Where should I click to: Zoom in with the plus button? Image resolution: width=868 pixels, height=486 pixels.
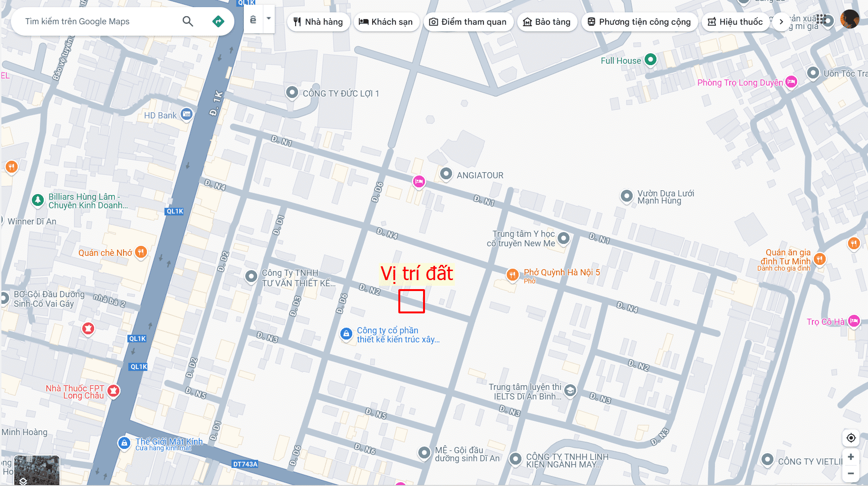point(851,457)
